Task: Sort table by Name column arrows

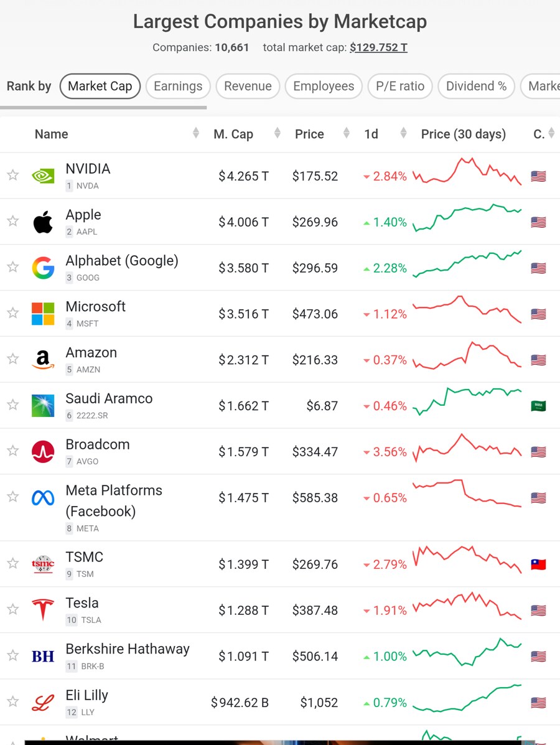Action: tap(196, 133)
